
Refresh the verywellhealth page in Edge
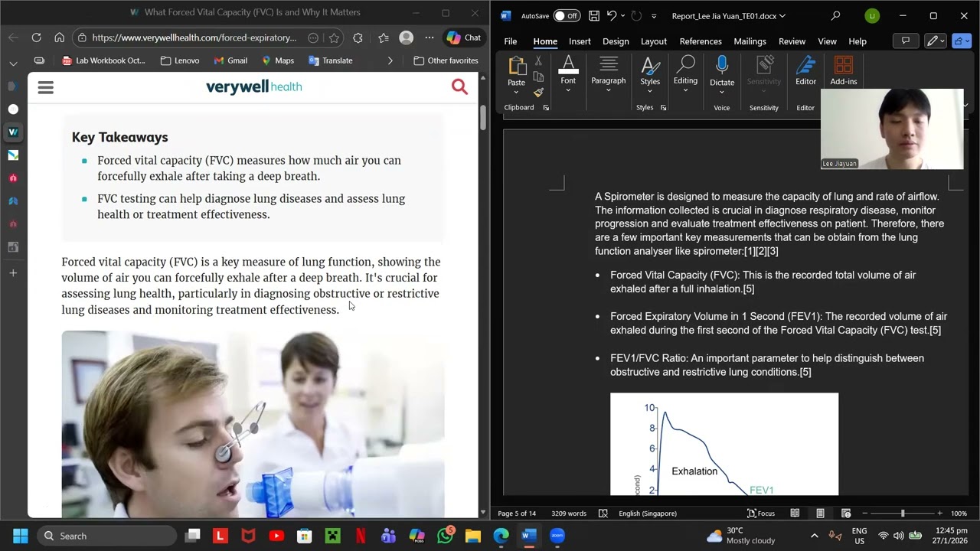pos(36,37)
